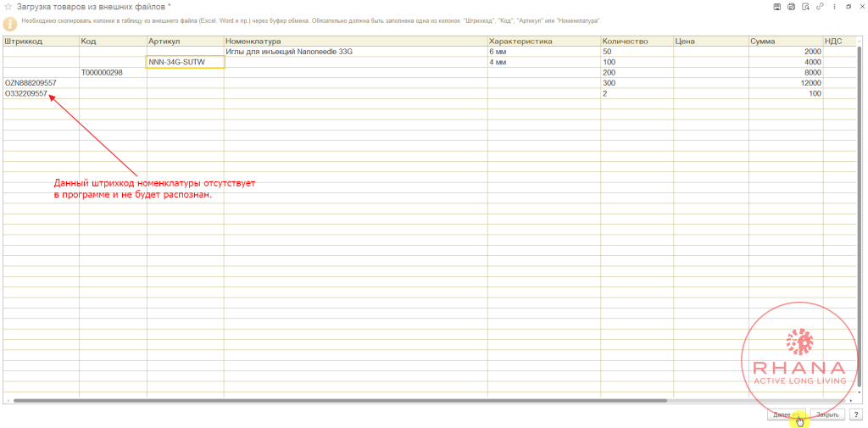Select the 4 мм characteristic cell
The image size is (868, 428).
click(x=544, y=62)
